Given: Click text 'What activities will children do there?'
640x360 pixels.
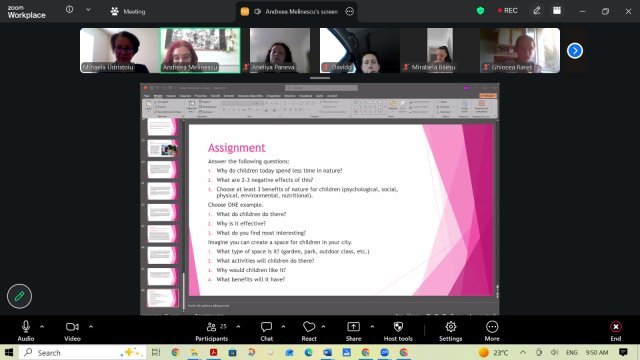Looking at the screenshot, I should pyautogui.click(x=265, y=261).
